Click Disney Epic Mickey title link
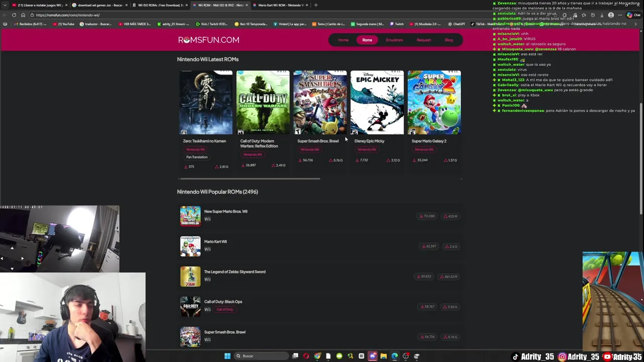 pyautogui.click(x=369, y=141)
